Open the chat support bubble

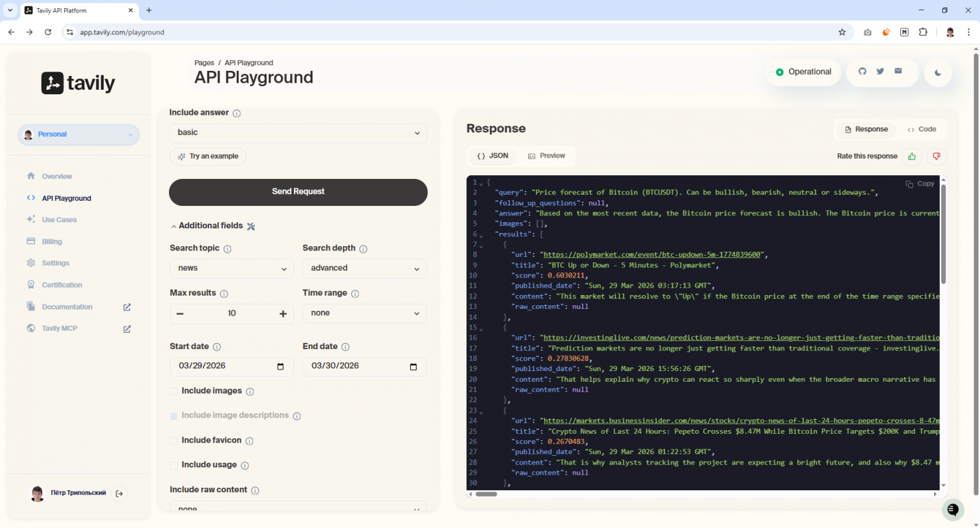pyautogui.click(x=952, y=509)
